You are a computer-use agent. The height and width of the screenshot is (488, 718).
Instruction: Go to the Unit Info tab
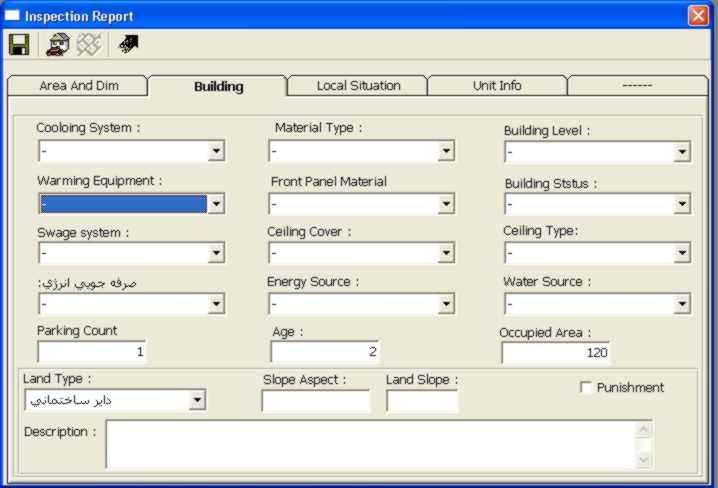pyautogui.click(x=497, y=86)
